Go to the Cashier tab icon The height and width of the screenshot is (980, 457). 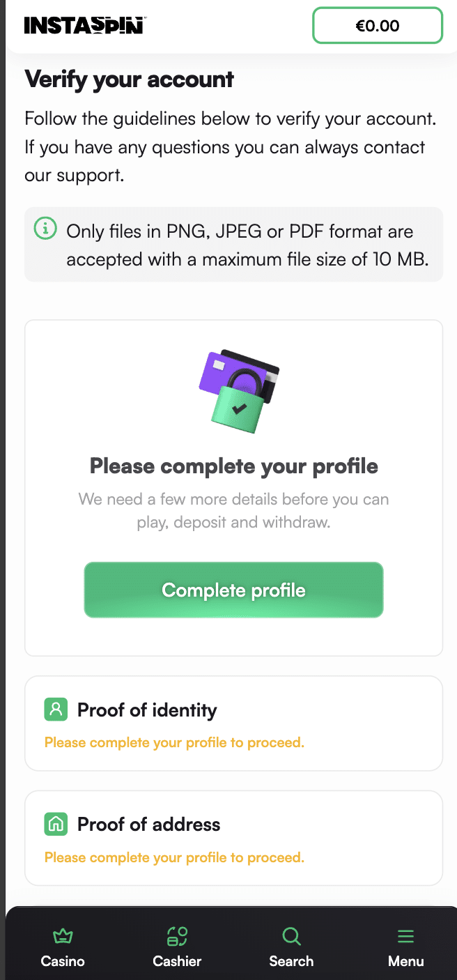[x=177, y=936]
